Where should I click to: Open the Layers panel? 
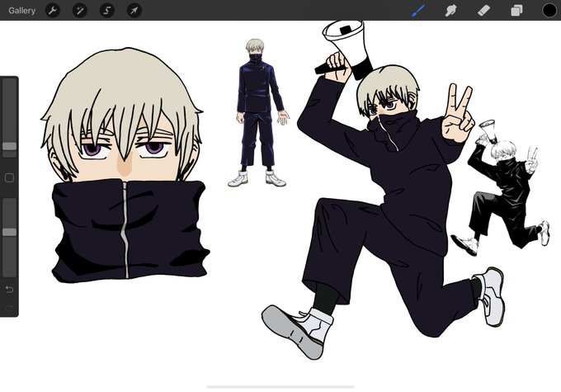(x=516, y=11)
